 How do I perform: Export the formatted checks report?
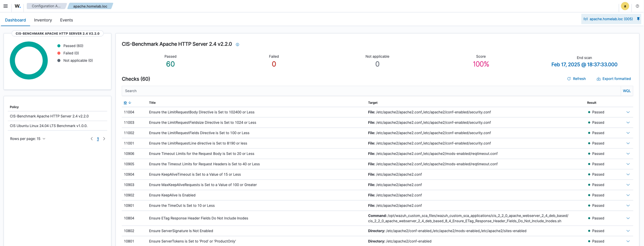[x=613, y=79]
